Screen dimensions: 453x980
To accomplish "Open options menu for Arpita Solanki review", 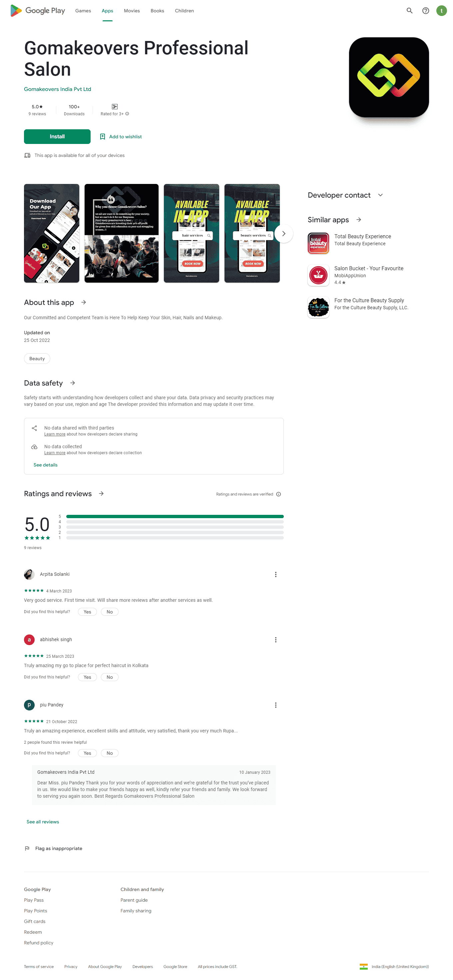I will [275, 574].
